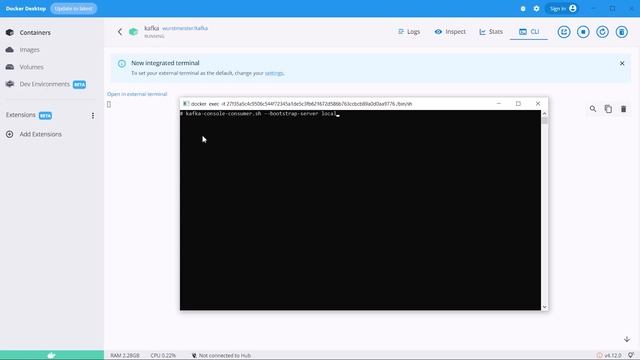Click the Not connected to Hub status
Screen dimensions: 640x360
(221, 356)
